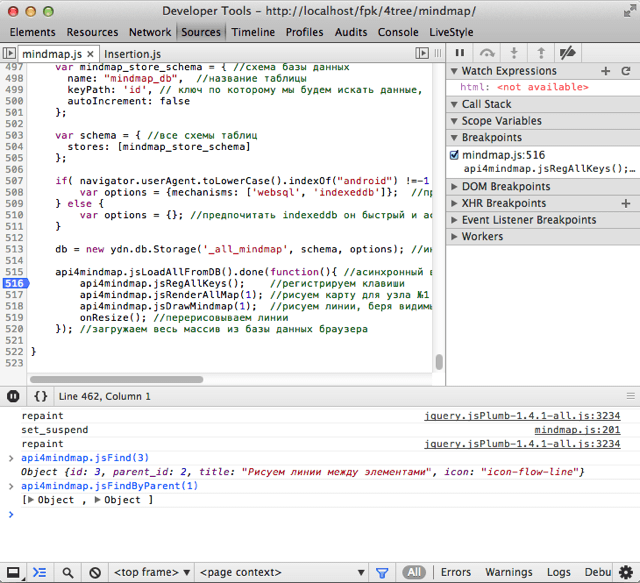Toggle the console filter funnel

[381, 573]
